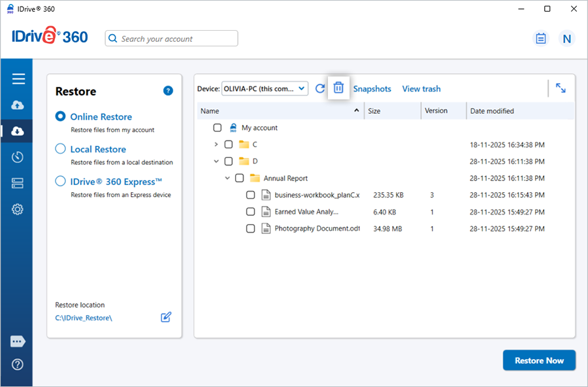Open the Device dropdown list
Viewport: 588px width, 387px height.
click(x=265, y=88)
